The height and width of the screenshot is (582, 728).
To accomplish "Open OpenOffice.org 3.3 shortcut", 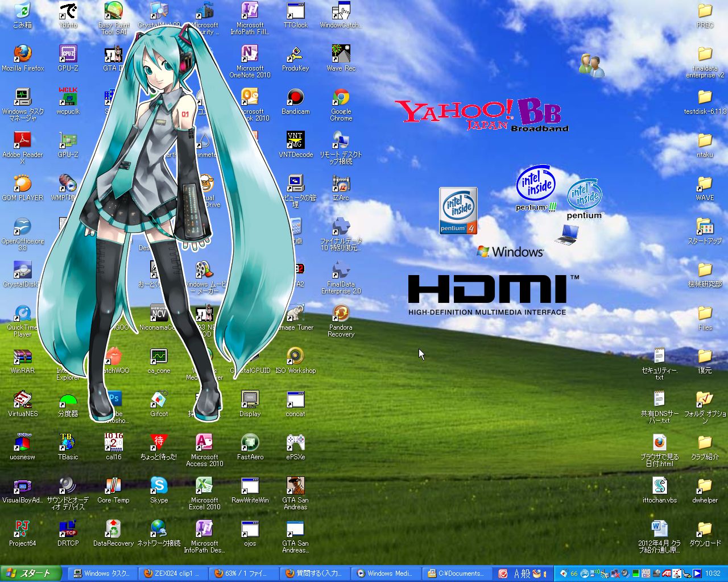I will [x=23, y=234].
